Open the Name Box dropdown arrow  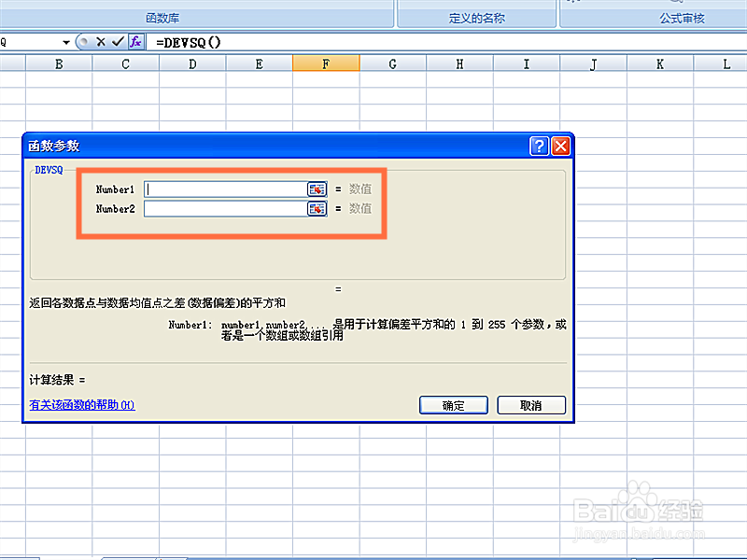pyautogui.click(x=65, y=41)
